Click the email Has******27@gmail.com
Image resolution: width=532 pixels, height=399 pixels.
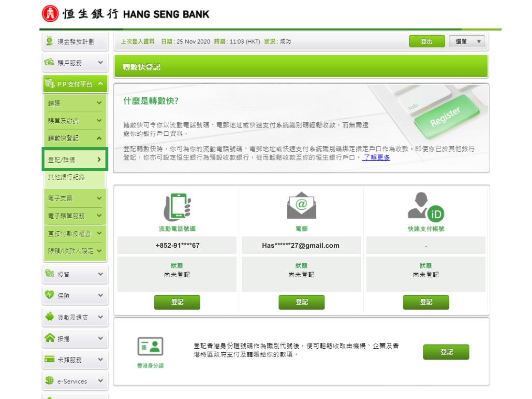(x=301, y=245)
